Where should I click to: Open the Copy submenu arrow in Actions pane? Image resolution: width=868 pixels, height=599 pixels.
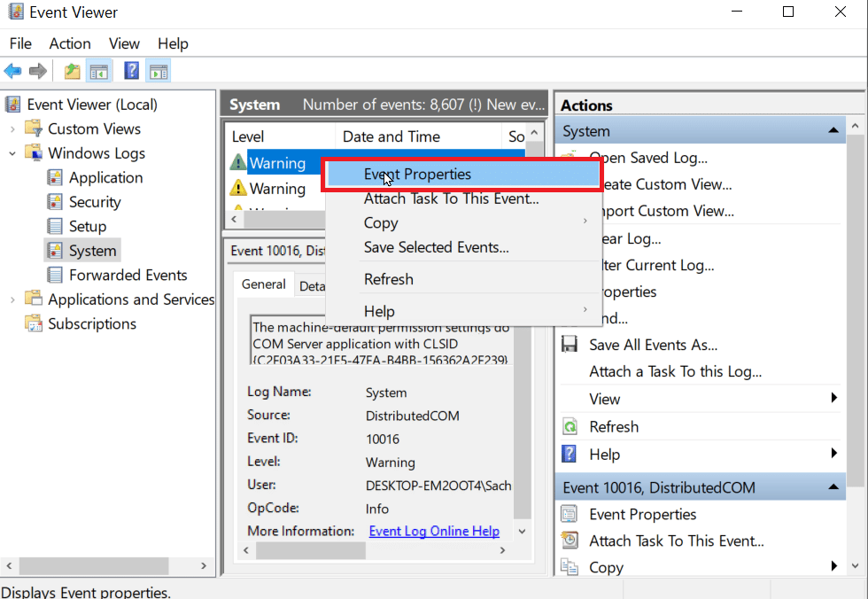[834, 566]
